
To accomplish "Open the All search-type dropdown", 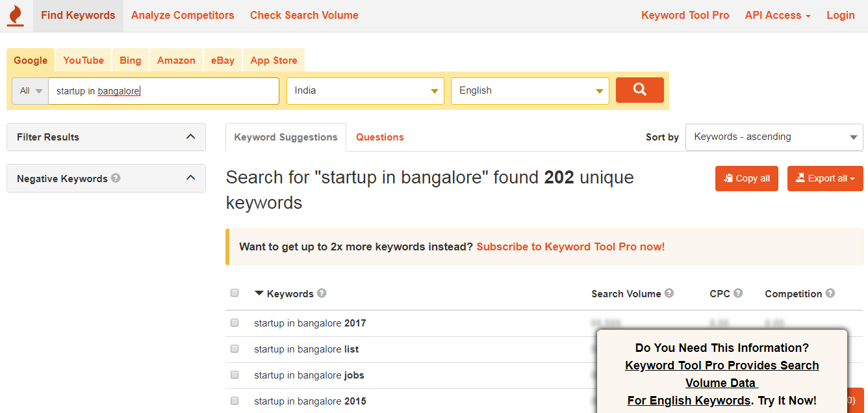I will 31,91.
